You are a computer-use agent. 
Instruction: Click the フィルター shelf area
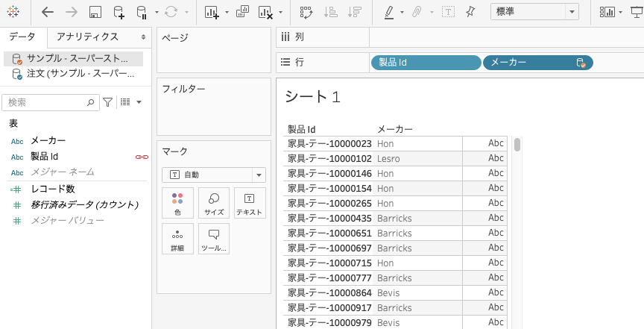click(214, 107)
